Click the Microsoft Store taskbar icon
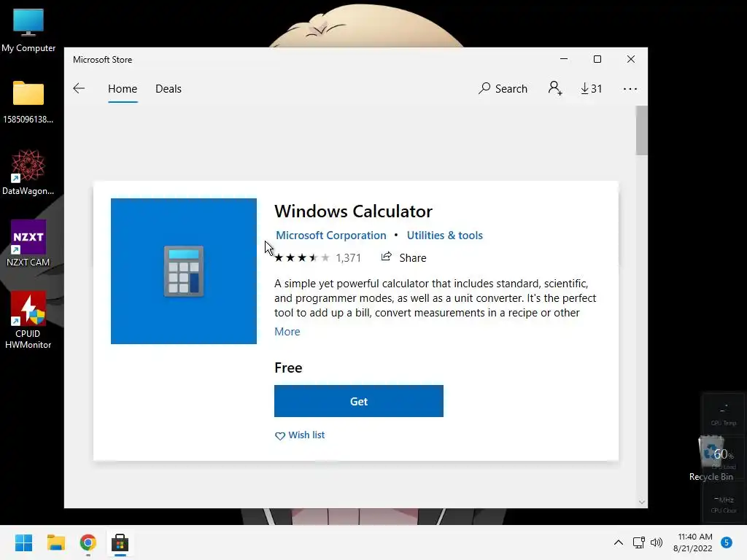Screen dimensions: 747x560 pyautogui.click(x=120, y=542)
